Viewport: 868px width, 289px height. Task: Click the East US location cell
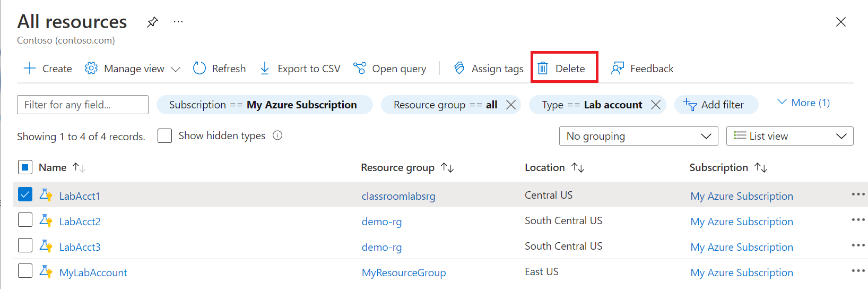(x=542, y=271)
